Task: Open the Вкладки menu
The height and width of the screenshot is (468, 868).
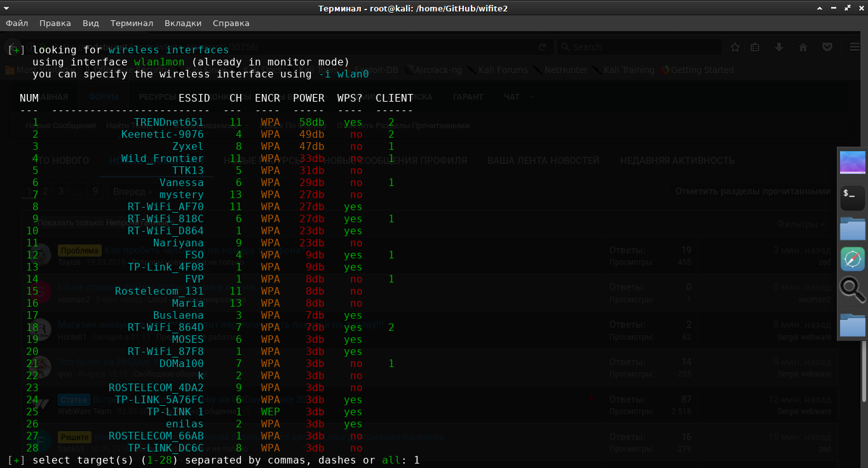Action: click(183, 23)
